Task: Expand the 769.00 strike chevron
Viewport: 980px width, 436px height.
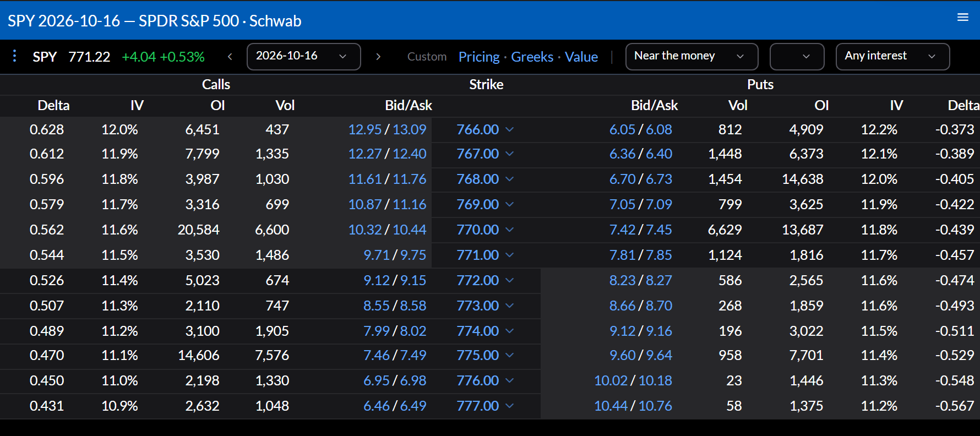Action: point(509,204)
